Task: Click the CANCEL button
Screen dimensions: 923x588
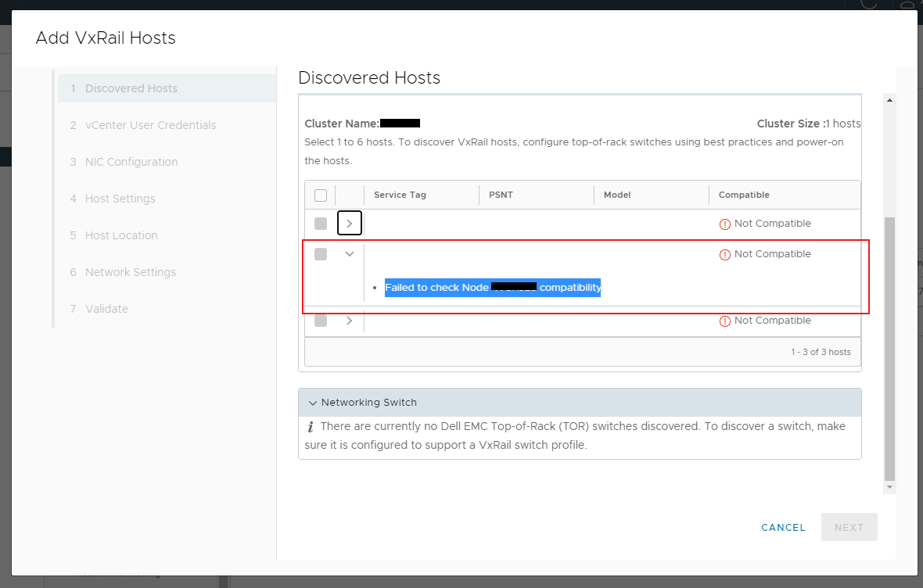Action: pyautogui.click(x=783, y=527)
